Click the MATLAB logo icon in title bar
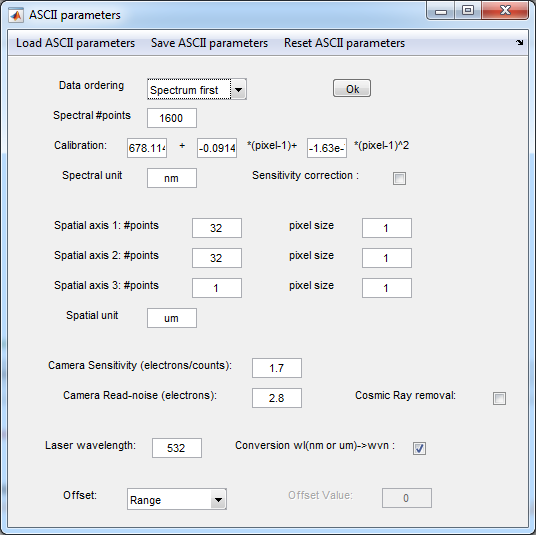 pyautogui.click(x=16, y=15)
